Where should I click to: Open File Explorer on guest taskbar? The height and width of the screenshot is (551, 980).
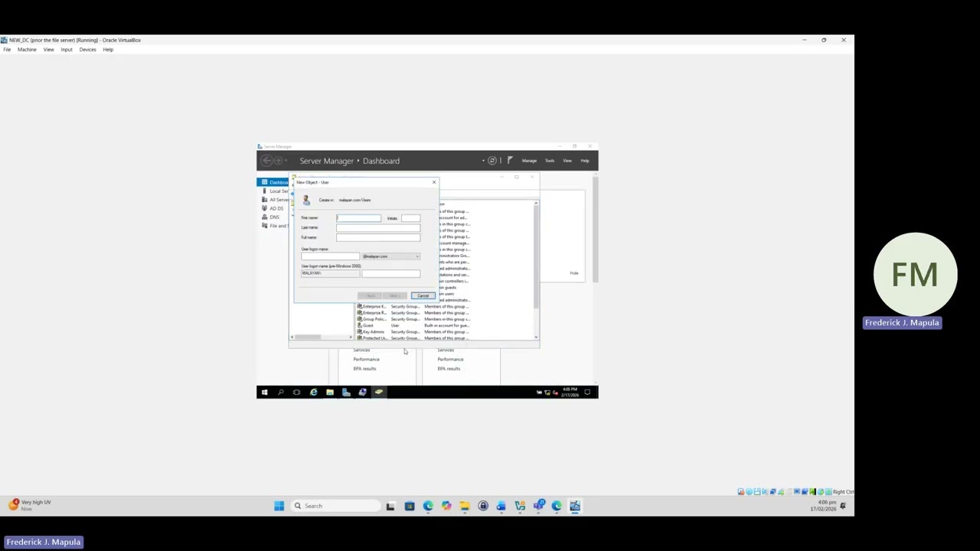point(329,392)
